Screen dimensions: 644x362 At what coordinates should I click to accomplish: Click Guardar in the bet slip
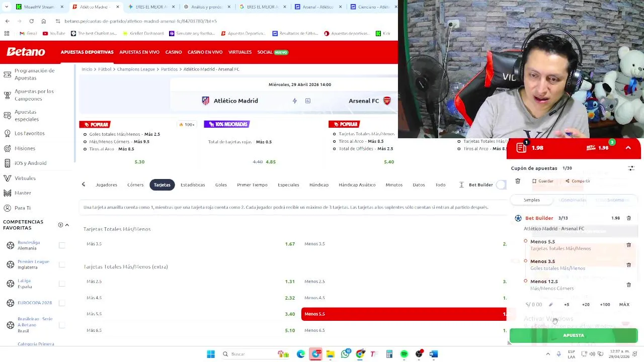[x=543, y=181]
